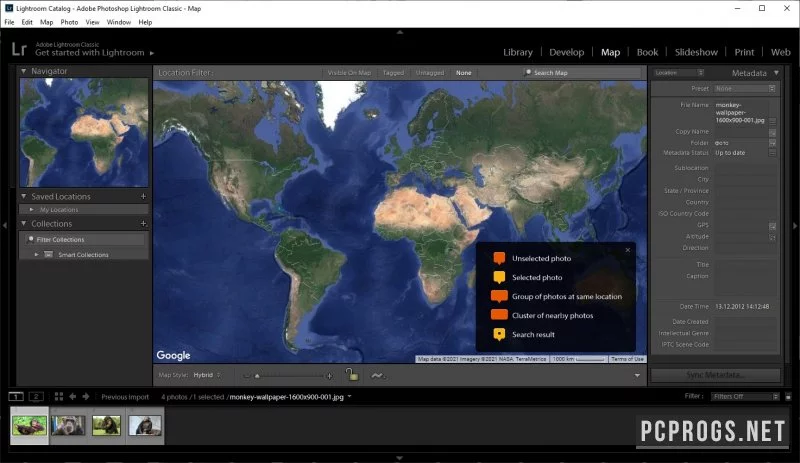The image size is (800, 463).
Task: Click the map zoom slider handle
Action: coord(257,376)
